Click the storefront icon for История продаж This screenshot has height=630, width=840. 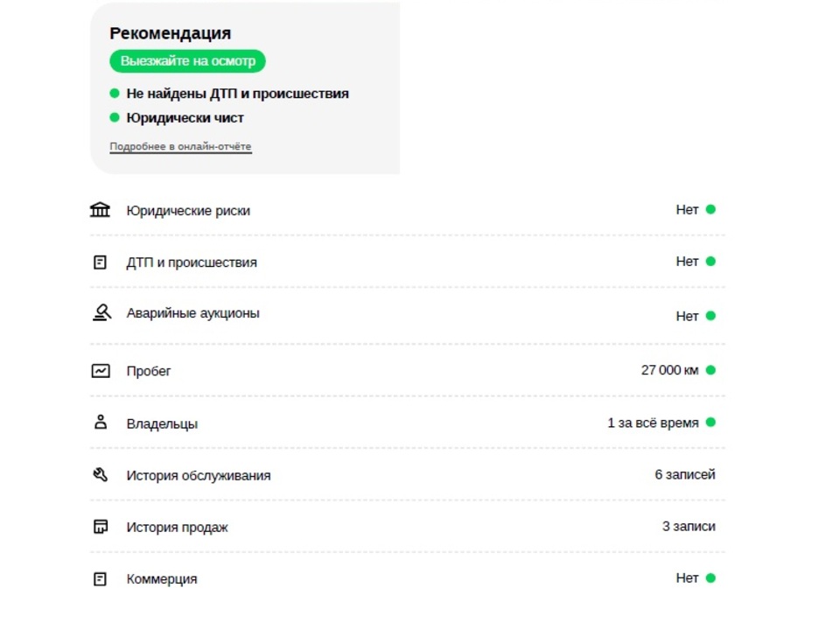(x=100, y=527)
